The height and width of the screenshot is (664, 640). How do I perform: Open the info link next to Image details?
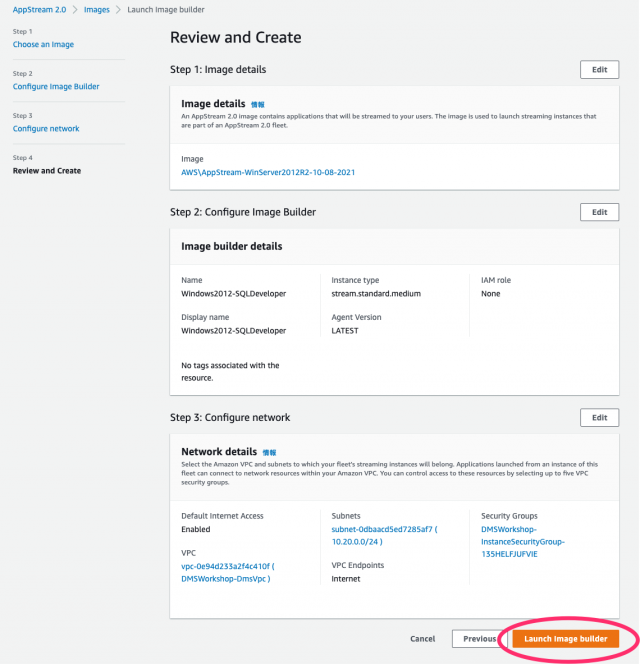tap(258, 105)
